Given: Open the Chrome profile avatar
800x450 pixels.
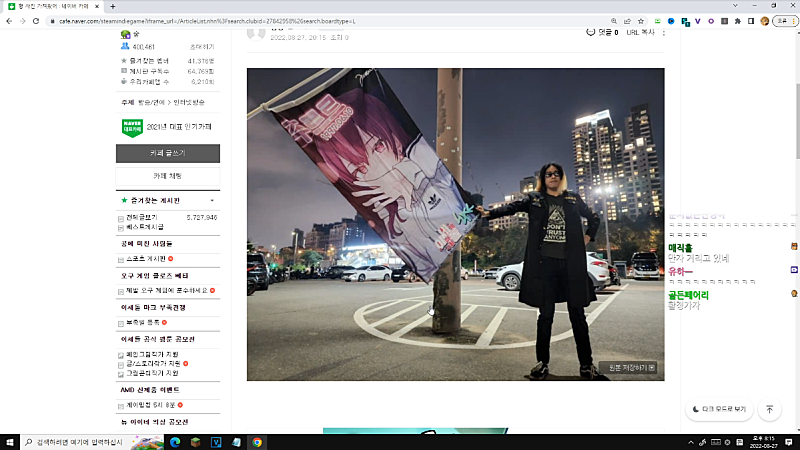Looking at the screenshot, I should click(x=766, y=21).
